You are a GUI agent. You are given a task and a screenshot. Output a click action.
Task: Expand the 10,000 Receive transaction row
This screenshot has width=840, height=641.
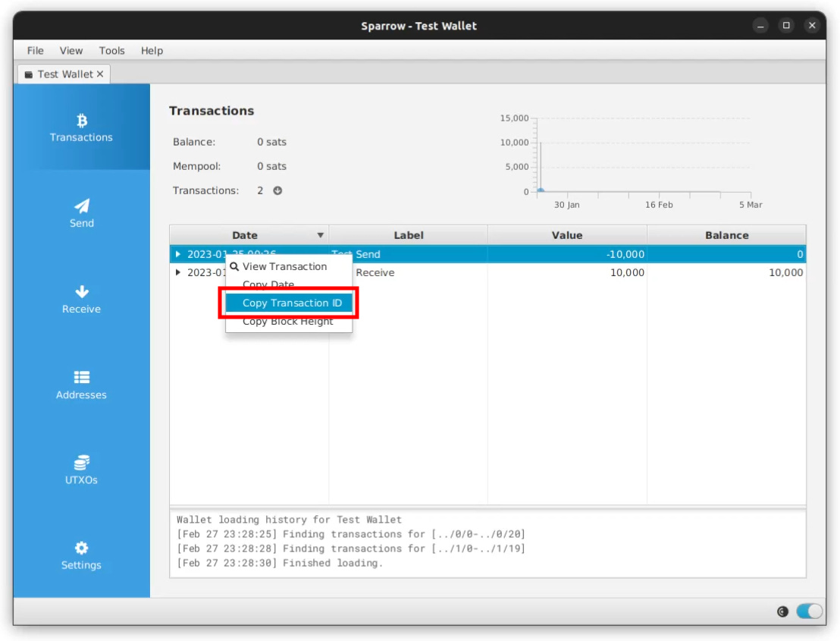[x=178, y=272]
